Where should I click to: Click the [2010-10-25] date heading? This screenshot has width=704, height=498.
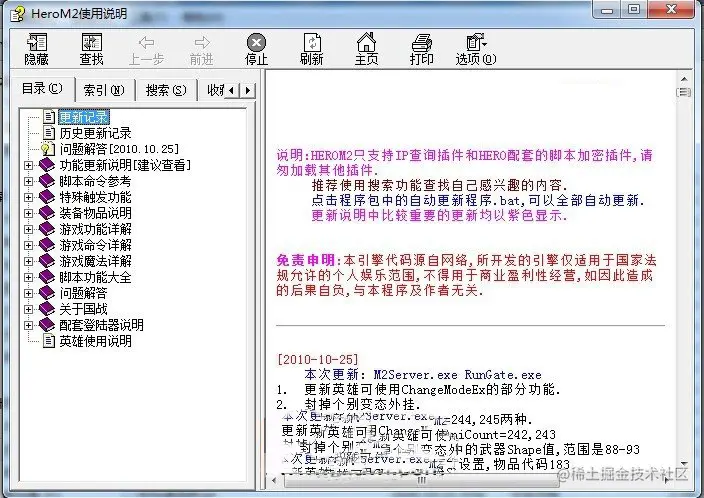[x=318, y=359]
